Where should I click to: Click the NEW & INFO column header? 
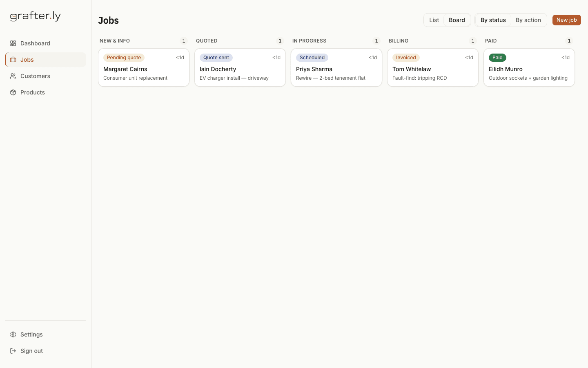(x=115, y=41)
